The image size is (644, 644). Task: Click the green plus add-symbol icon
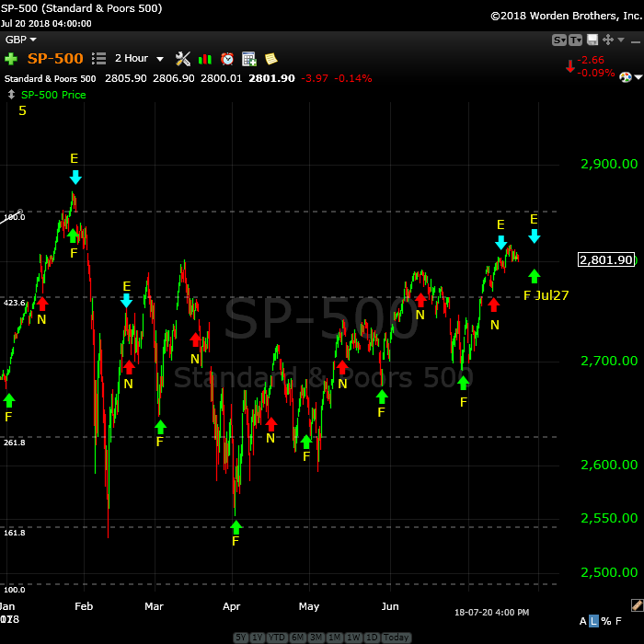(x=11, y=59)
